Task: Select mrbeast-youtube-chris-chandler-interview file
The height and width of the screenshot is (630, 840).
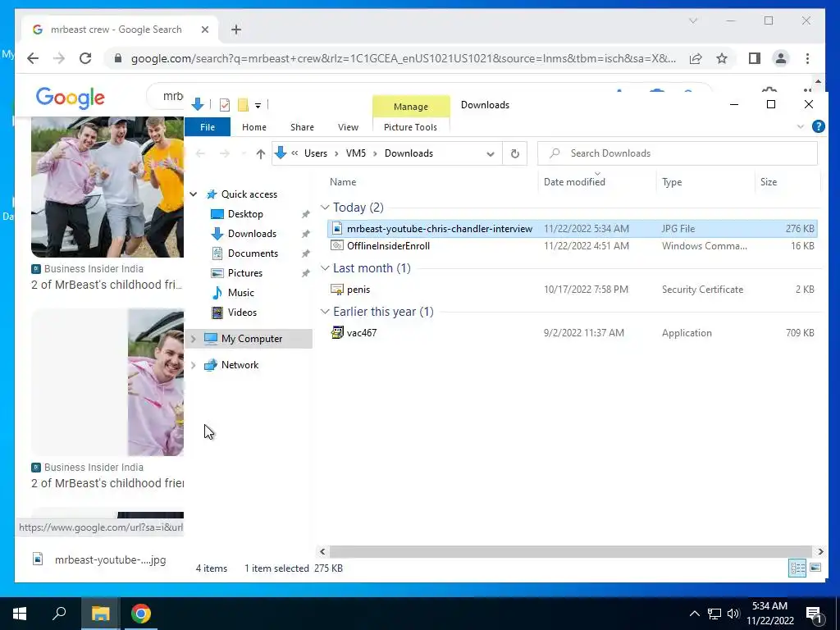Action: (x=572, y=229)
